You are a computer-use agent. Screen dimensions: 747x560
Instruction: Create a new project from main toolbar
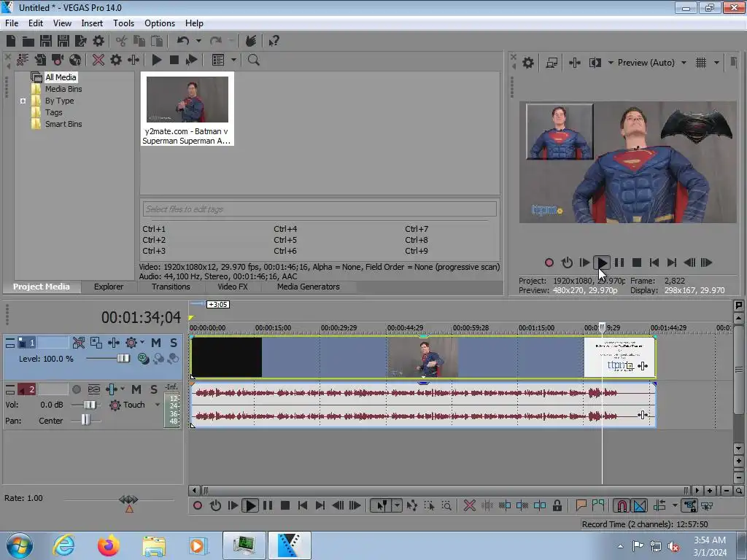point(11,41)
